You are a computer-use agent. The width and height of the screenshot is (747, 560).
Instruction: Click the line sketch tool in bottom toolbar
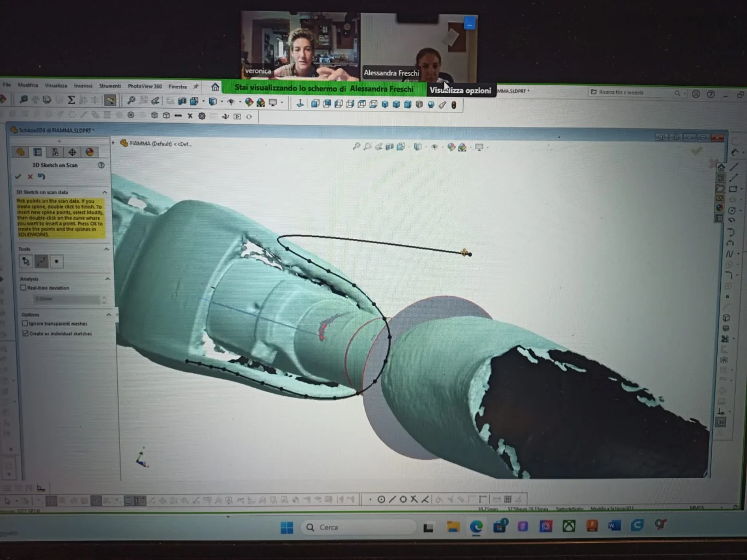[392, 499]
